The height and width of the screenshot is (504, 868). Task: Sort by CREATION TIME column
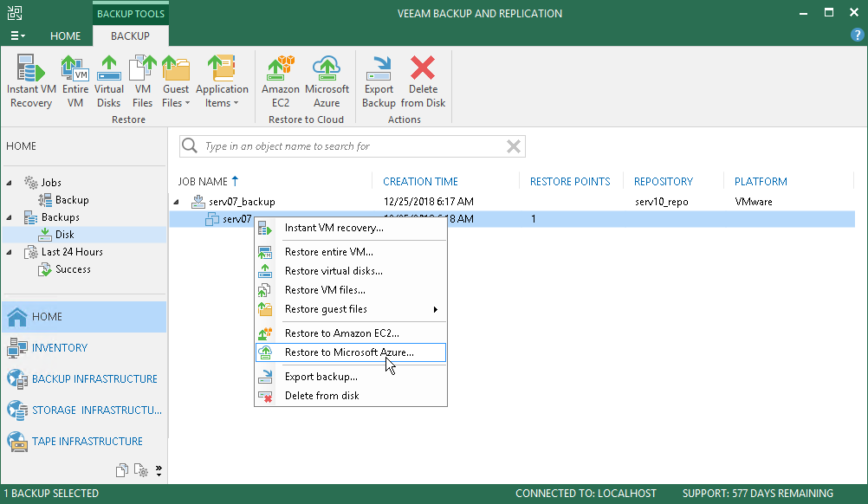click(x=420, y=182)
